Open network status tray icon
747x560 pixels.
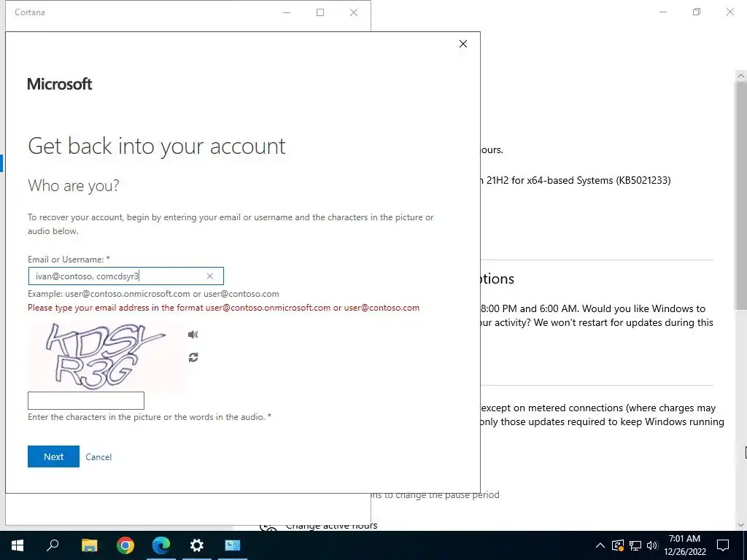[x=635, y=545]
